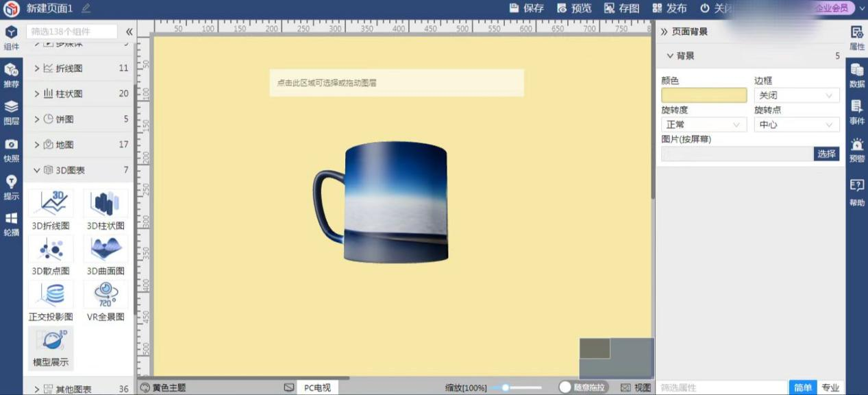The image size is (868, 395).
Task: Click the layer selection hint bar on the canvas
Action: [397, 83]
